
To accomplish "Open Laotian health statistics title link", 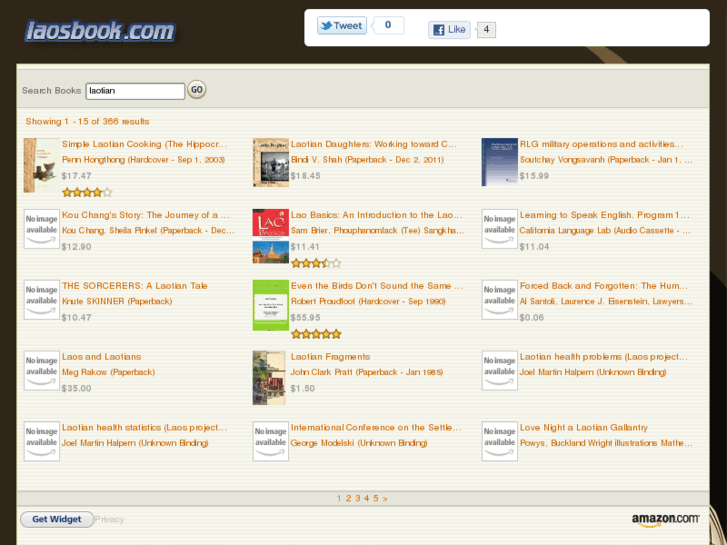I will pos(145,428).
